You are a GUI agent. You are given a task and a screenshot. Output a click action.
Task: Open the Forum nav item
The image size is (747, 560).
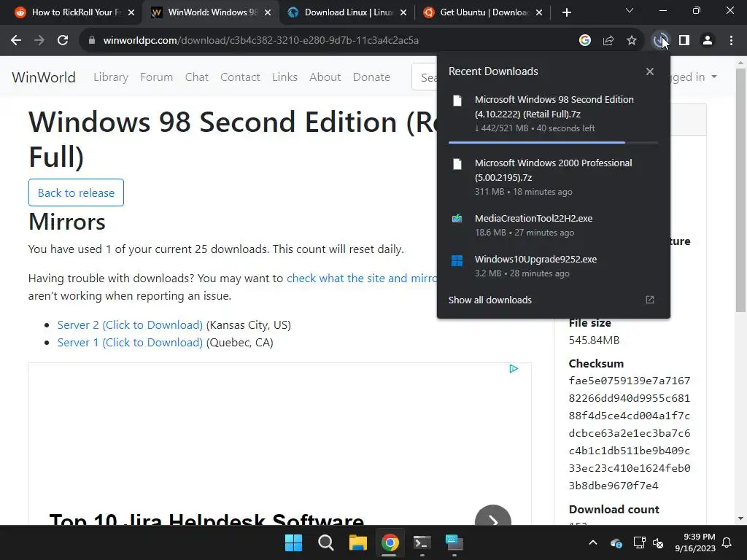tap(156, 77)
